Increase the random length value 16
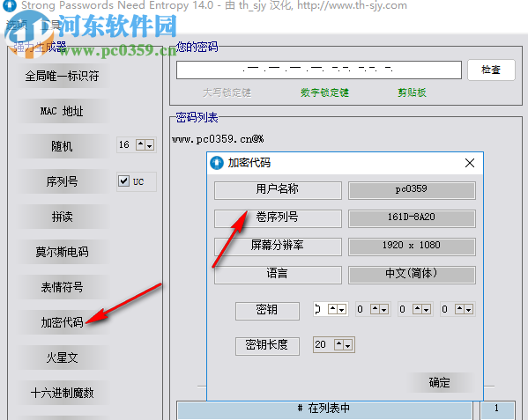 pyautogui.click(x=140, y=145)
